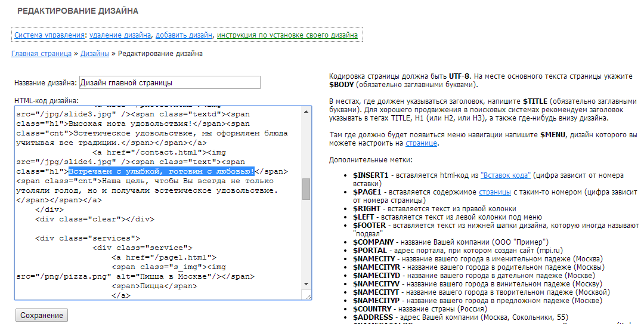
Task: Click the Сохранение button
Action: coord(41,315)
